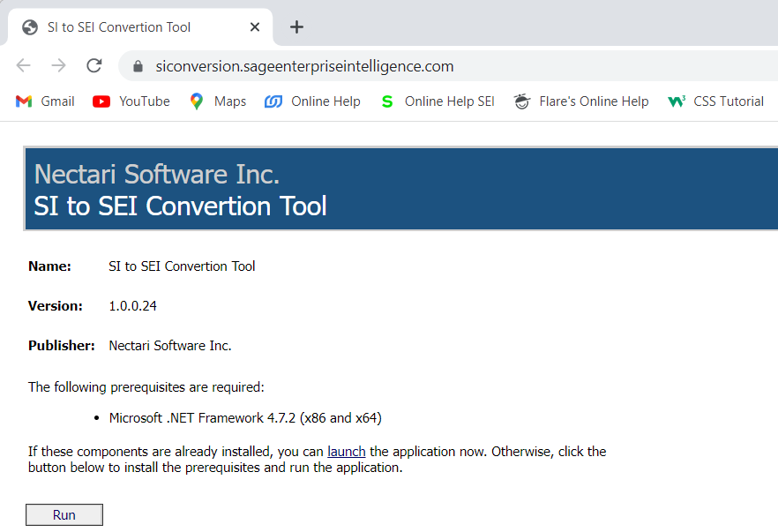Select the SI to SEI Convertion Tool tab
This screenshot has width=778, height=532.
(118, 27)
